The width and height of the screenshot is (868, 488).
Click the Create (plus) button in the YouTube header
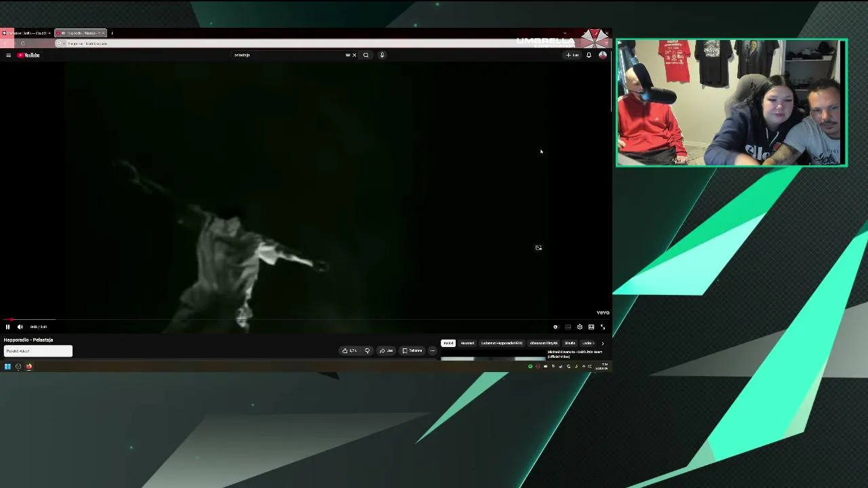coord(572,55)
